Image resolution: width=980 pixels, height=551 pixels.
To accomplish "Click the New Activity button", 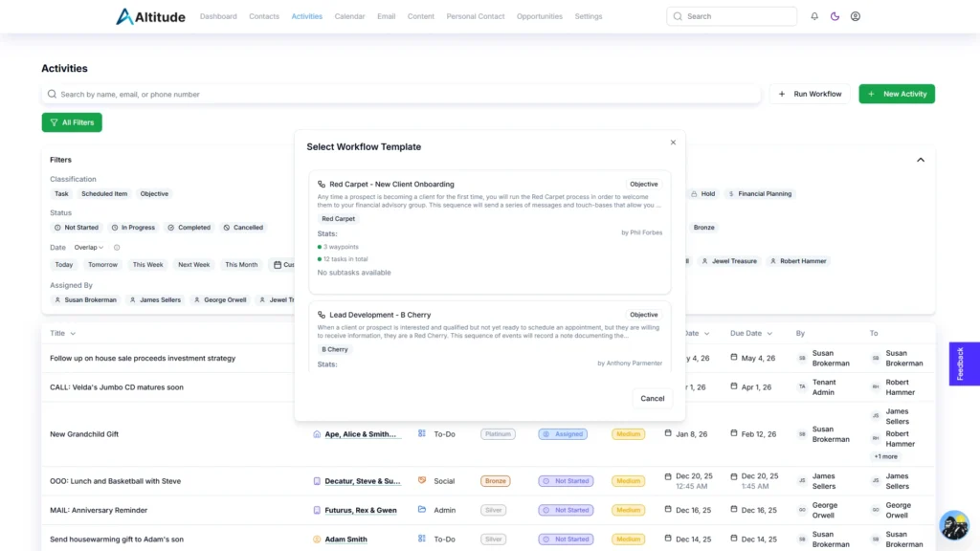I will coord(896,94).
